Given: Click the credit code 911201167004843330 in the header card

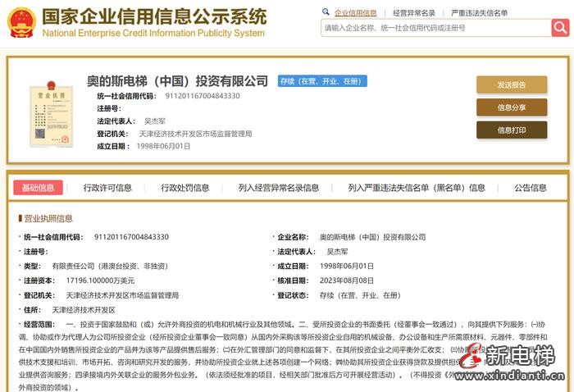Looking at the screenshot, I should (x=203, y=96).
